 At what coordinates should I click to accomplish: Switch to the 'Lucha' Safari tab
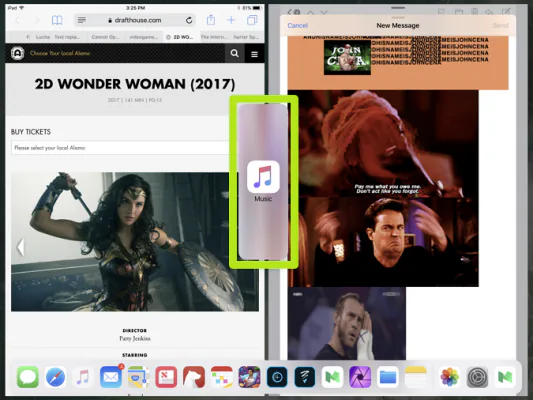[x=42, y=37]
